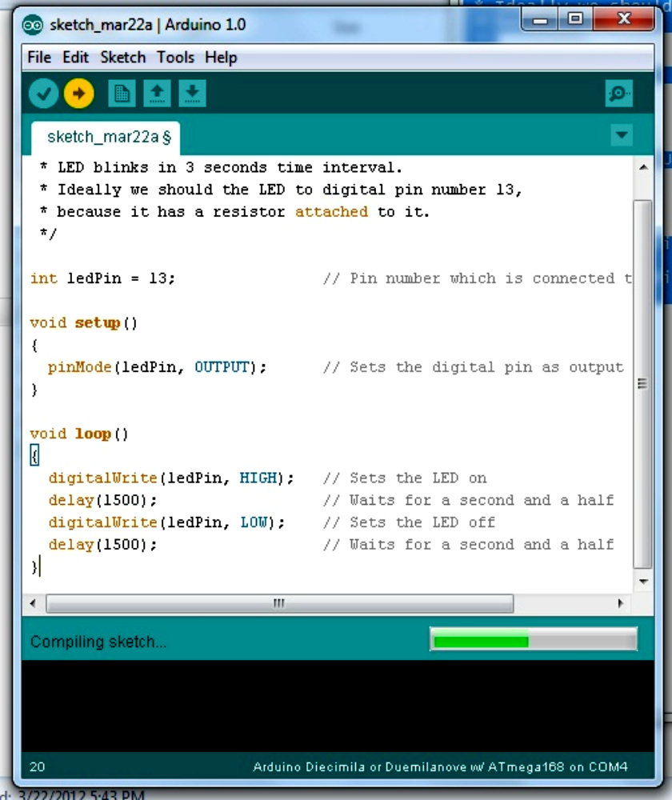
Task: Click the '// Sets the LED on' comment
Action: click(405, 478)
